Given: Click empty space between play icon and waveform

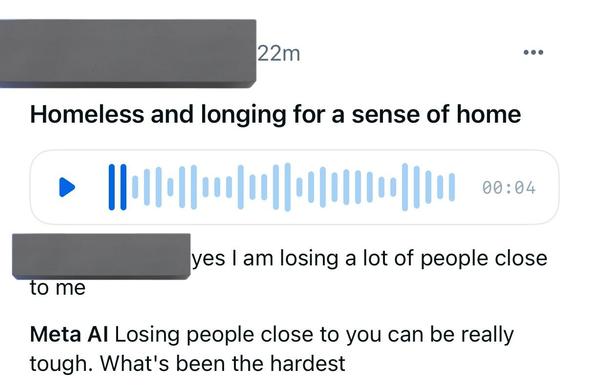Looking at the screenshot, I should tap(92, 187).
